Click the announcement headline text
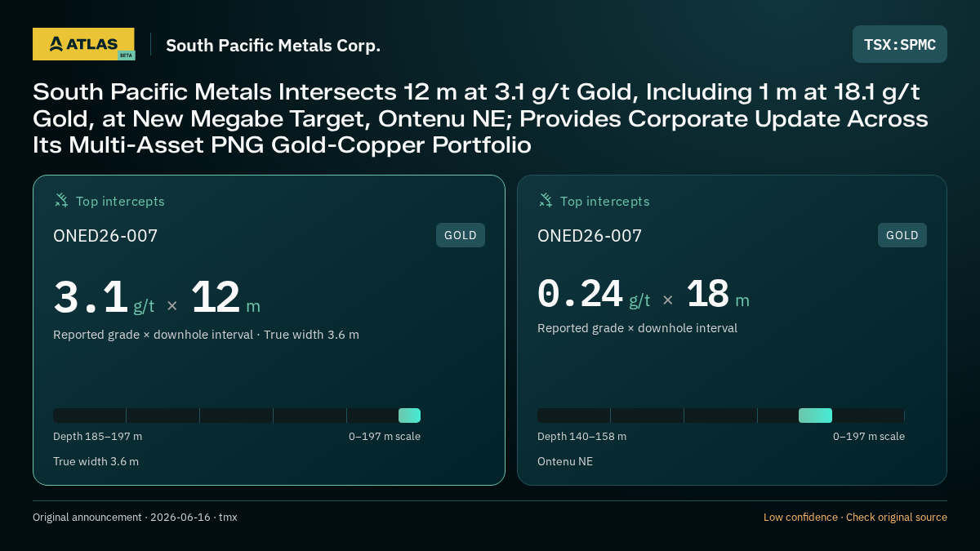 click(481, 118)
